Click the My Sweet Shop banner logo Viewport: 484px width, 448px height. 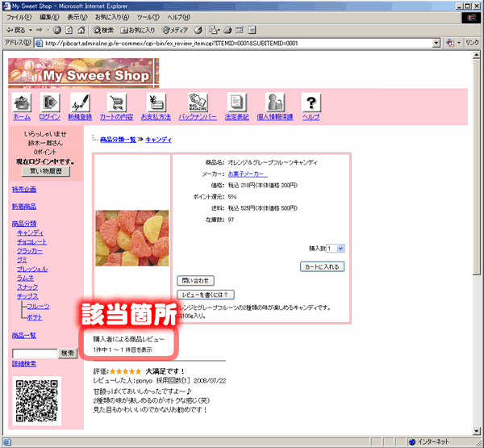[84, 73]
